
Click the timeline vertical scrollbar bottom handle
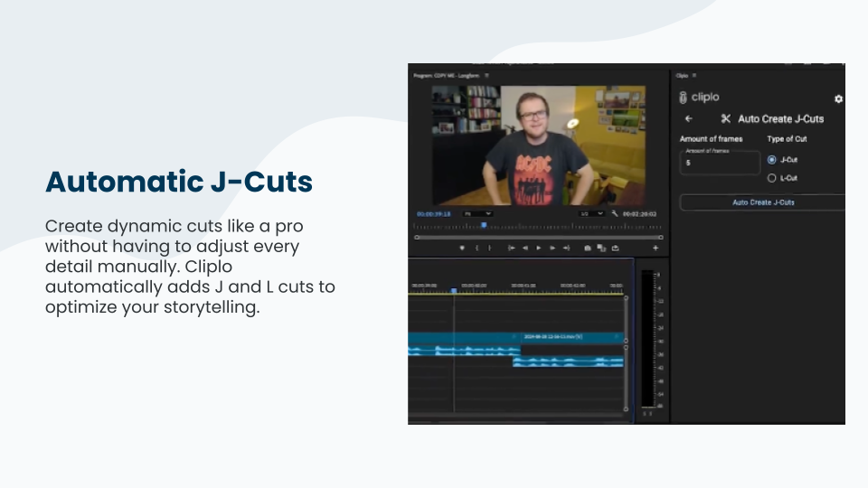click(626, 408)
